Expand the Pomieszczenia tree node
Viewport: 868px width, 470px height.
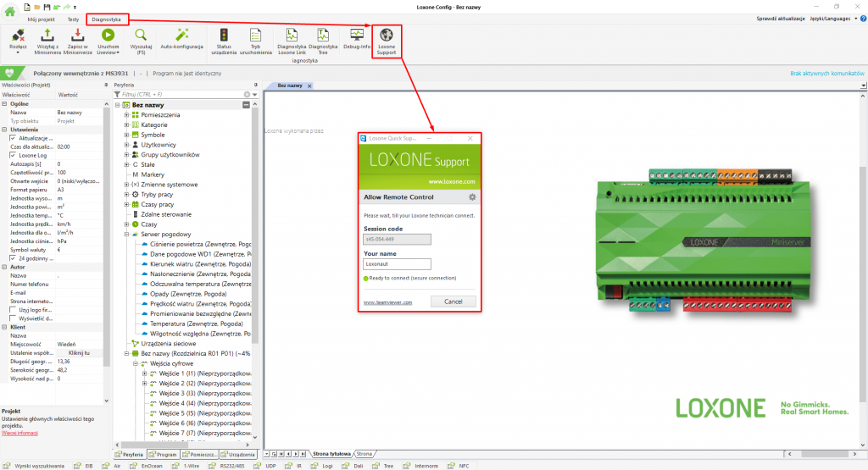click(x=125, y=114)
